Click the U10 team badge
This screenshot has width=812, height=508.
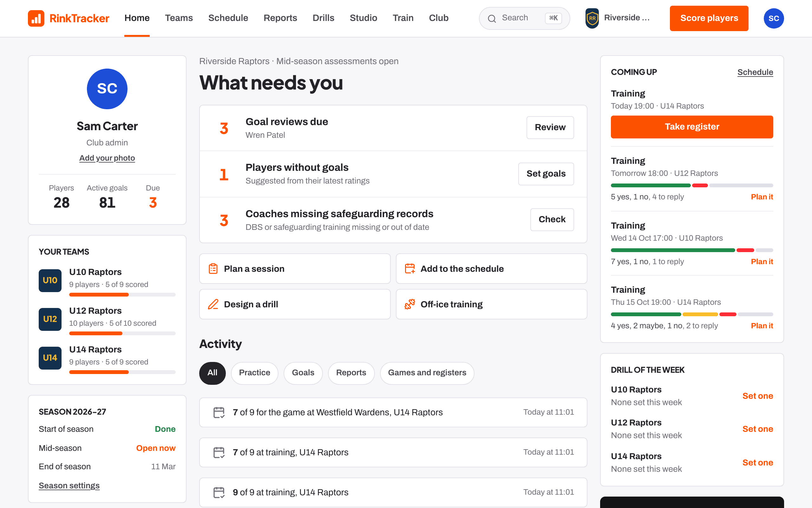tap(50, 280)
